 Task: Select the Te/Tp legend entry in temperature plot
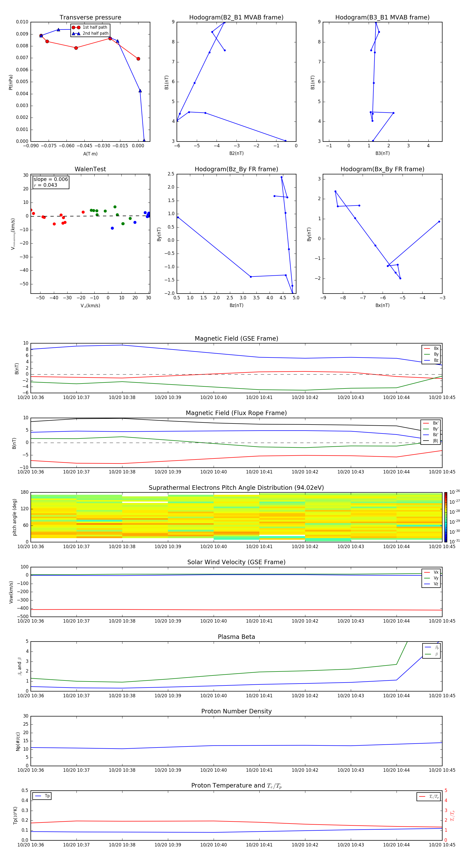[429, 796]
